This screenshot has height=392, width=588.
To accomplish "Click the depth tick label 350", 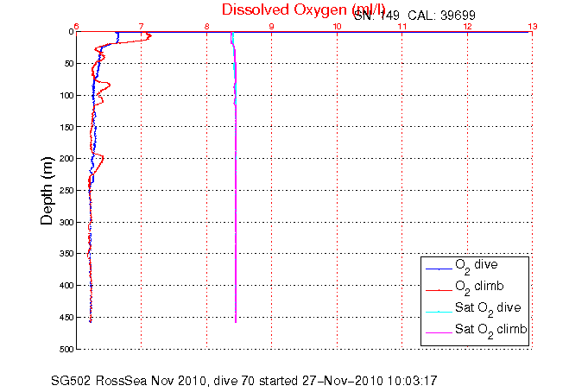I will 67,254.
